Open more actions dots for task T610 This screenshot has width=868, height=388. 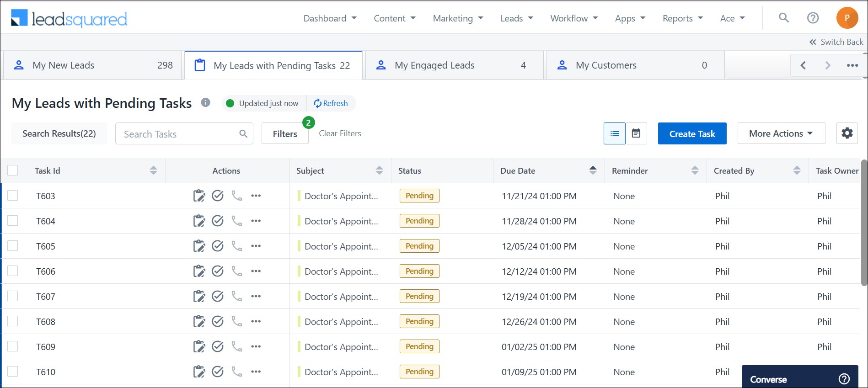[x=256, y=372]
